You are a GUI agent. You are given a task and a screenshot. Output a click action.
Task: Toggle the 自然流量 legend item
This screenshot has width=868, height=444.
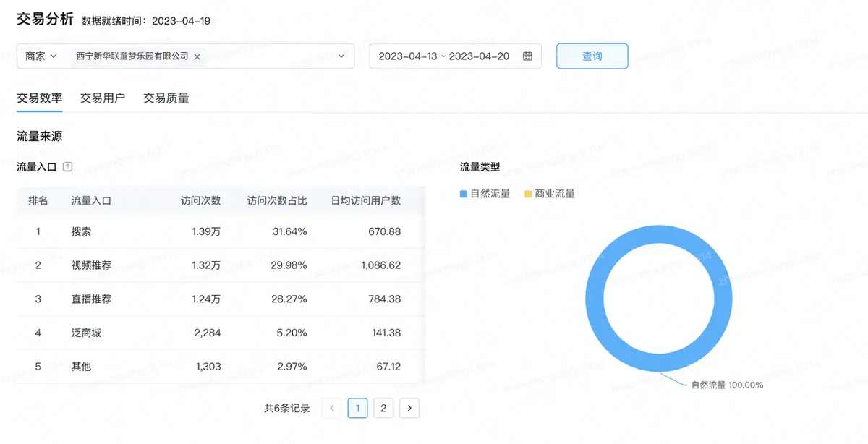pos(485,194)
